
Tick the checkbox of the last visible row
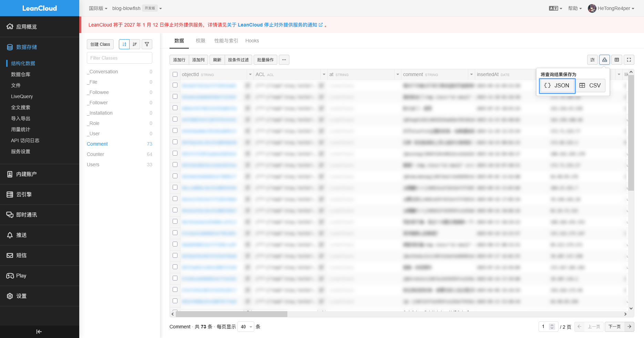[175, 301]
